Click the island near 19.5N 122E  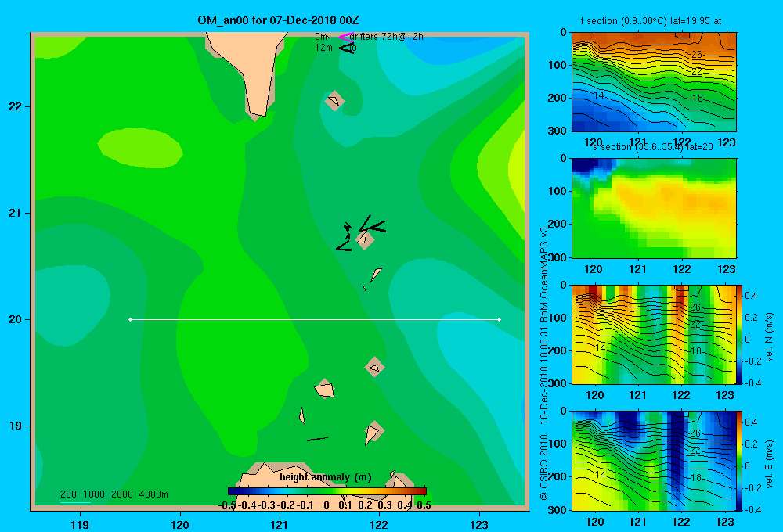(x=374, y=367)
